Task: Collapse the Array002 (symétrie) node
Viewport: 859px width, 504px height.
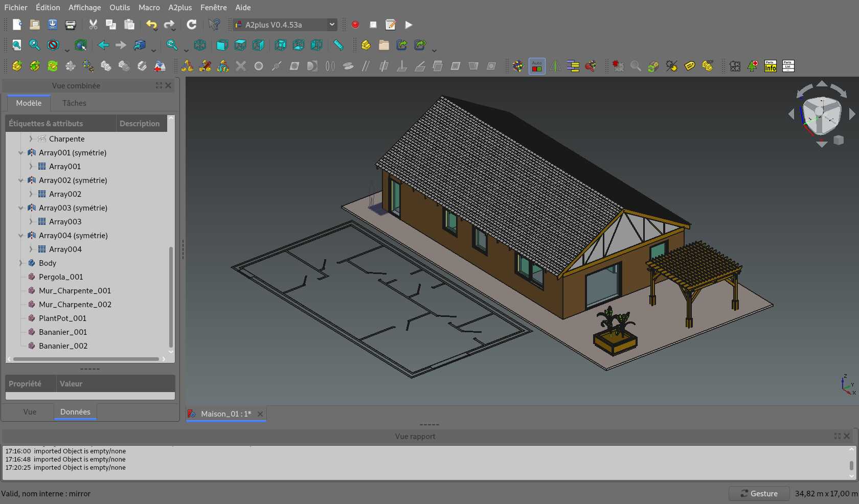Action: point(21,180)
